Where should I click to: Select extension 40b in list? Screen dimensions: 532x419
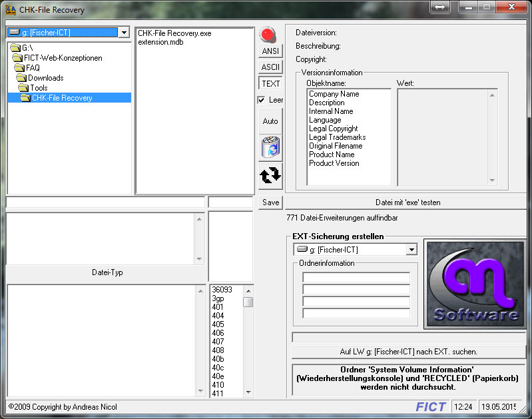(x=218, y=359)
